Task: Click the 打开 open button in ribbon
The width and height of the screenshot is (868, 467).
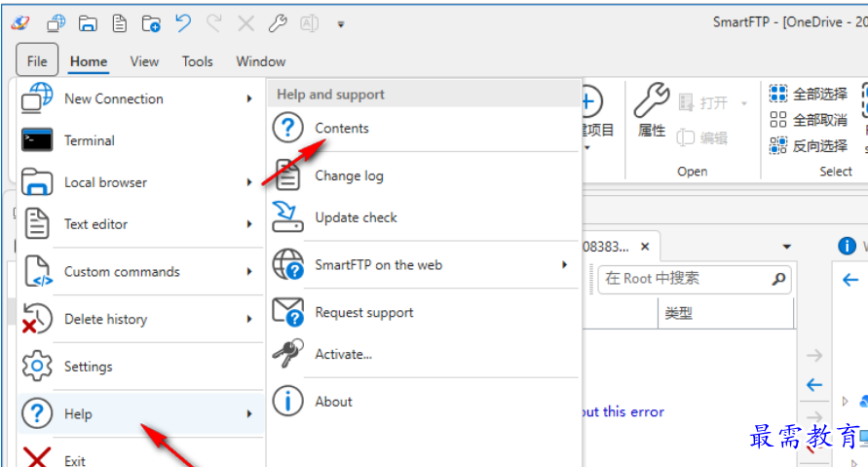Action: tap(703, 102)
